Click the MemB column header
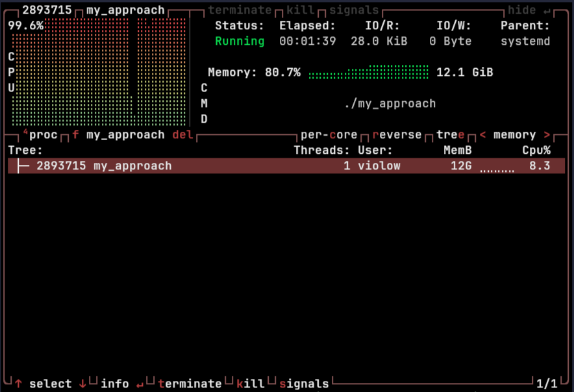574x392 pixels. point(458,151)
